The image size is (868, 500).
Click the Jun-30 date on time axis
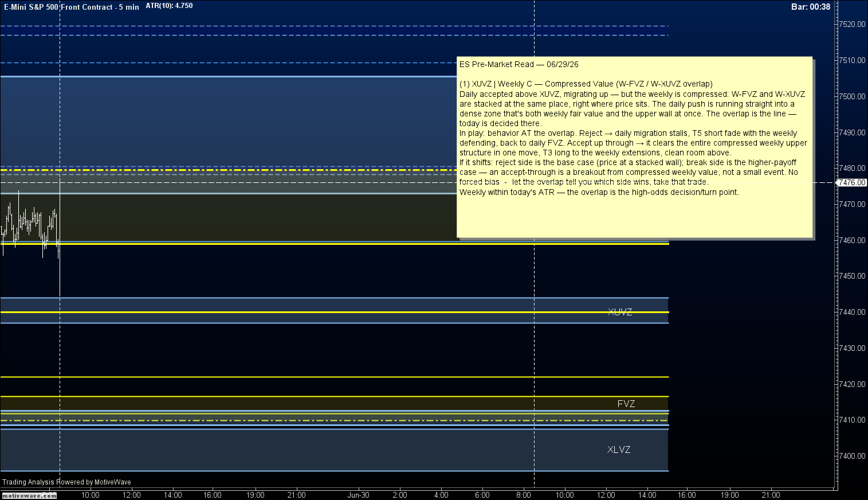(x=359, y=495)
